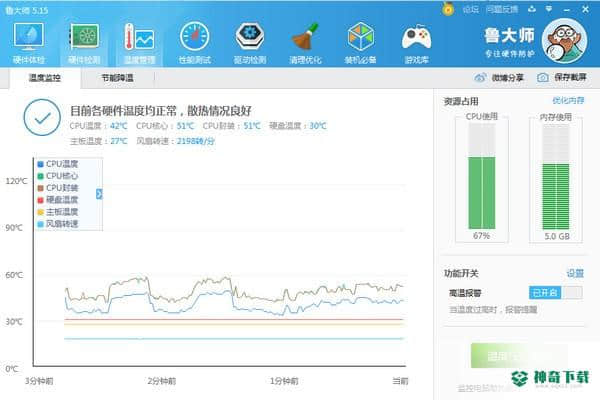Click the CPU温度 42℃ value
Screen dimensions: 600x400
click(x=119, y=126)
